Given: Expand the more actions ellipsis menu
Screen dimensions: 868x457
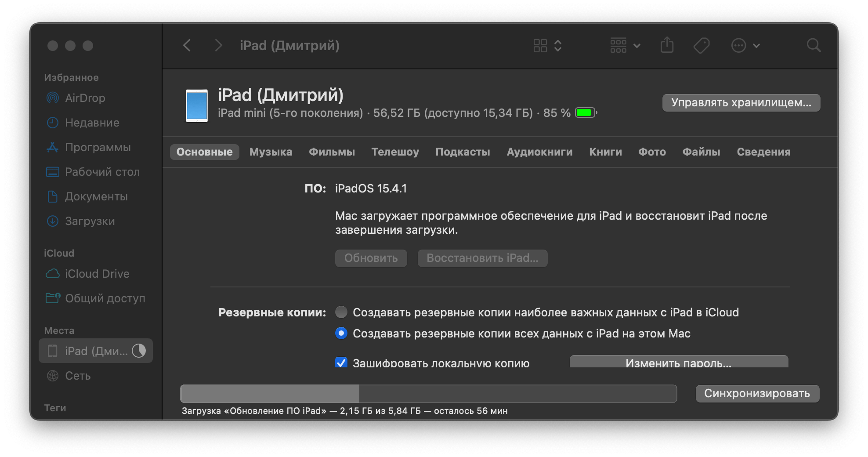Looking at the screenshot, I should click(745, 45).
